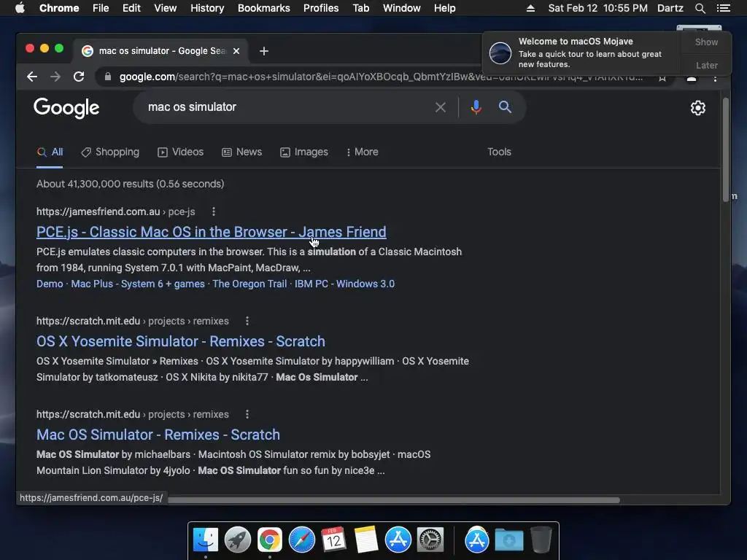
Task: Click the Dartz user name in menu bar
Action: 670,8
